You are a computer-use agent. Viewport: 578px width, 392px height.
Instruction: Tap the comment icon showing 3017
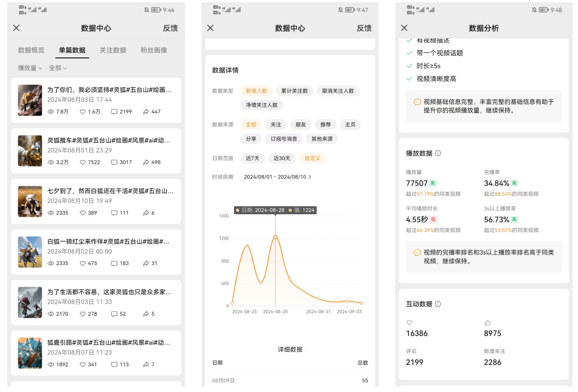point(114,162)
